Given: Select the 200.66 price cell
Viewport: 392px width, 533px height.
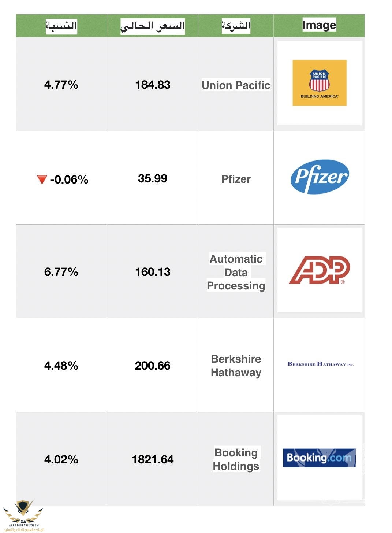Looking at the screenshot, I should (153, 365).
